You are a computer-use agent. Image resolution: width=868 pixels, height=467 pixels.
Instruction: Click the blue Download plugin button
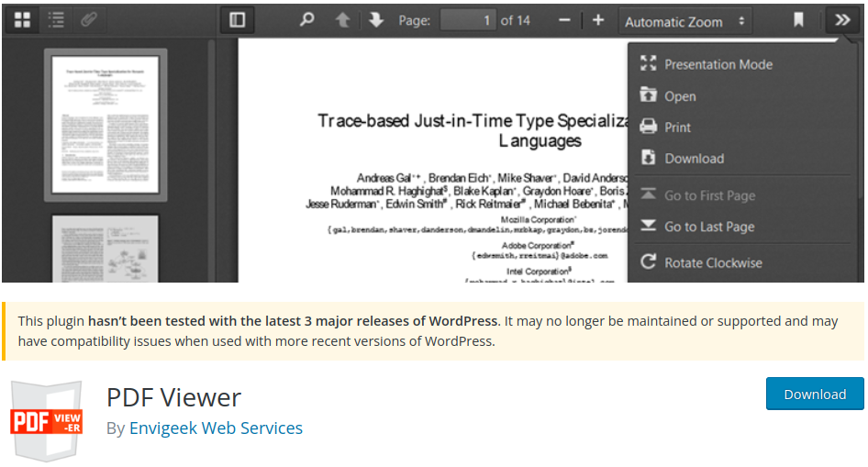coord(815,394)
